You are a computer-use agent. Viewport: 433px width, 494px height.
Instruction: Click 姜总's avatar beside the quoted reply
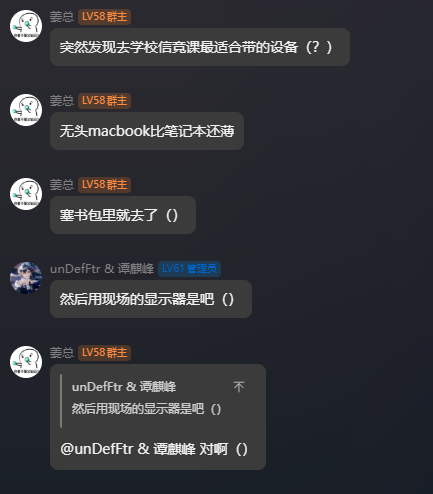[26, 362]
